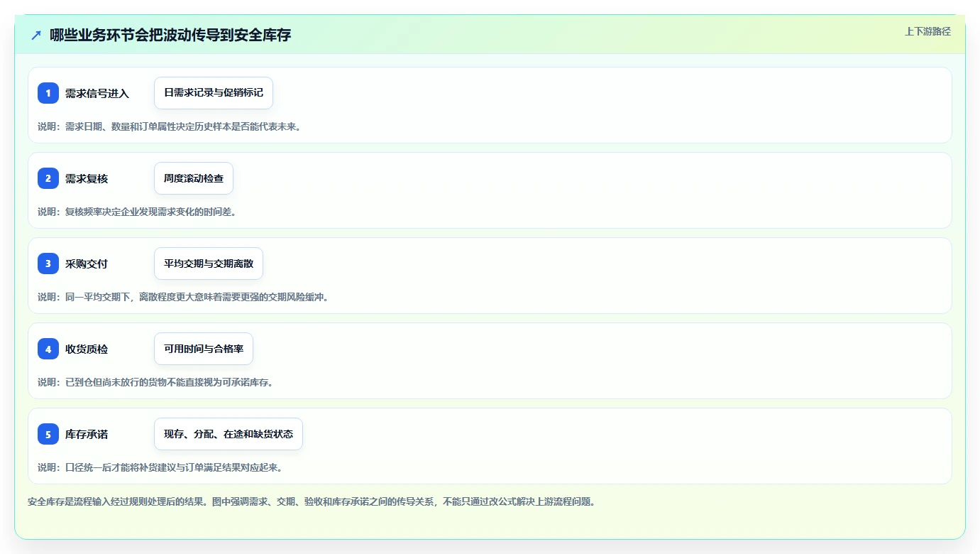Click the description starting with 复核频率决定企业
The image size is (980, 554).
[x=137, y=212]
